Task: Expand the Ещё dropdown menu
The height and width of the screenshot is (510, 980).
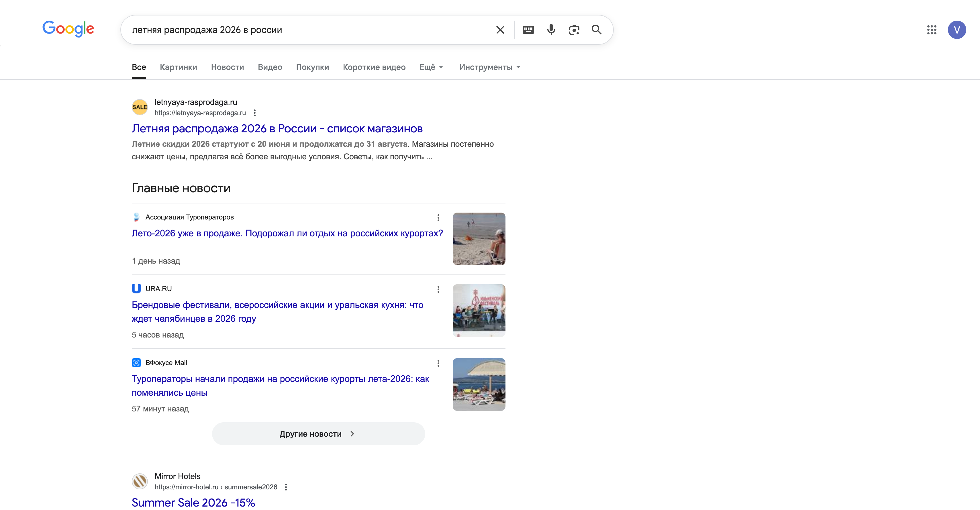Action: tap(431, 67)
